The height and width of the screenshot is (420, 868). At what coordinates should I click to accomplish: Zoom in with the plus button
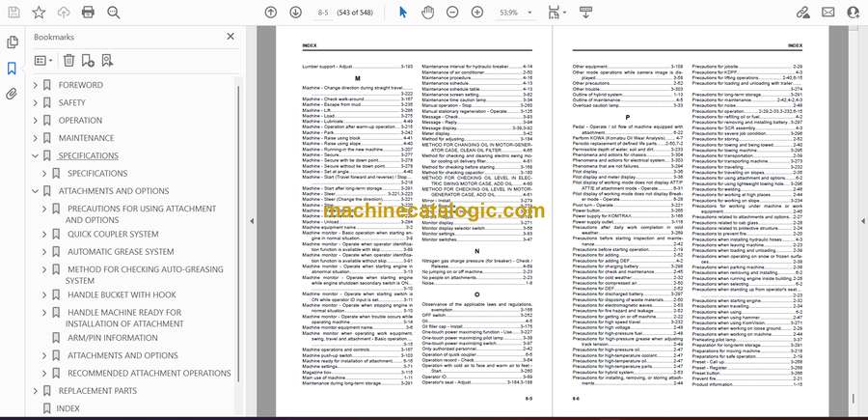(477, 13)
